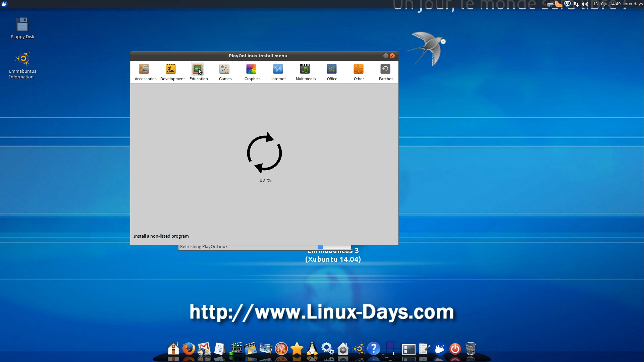644x362 pixels.
Task: Open the Internet category
Action: coord(278,72)
